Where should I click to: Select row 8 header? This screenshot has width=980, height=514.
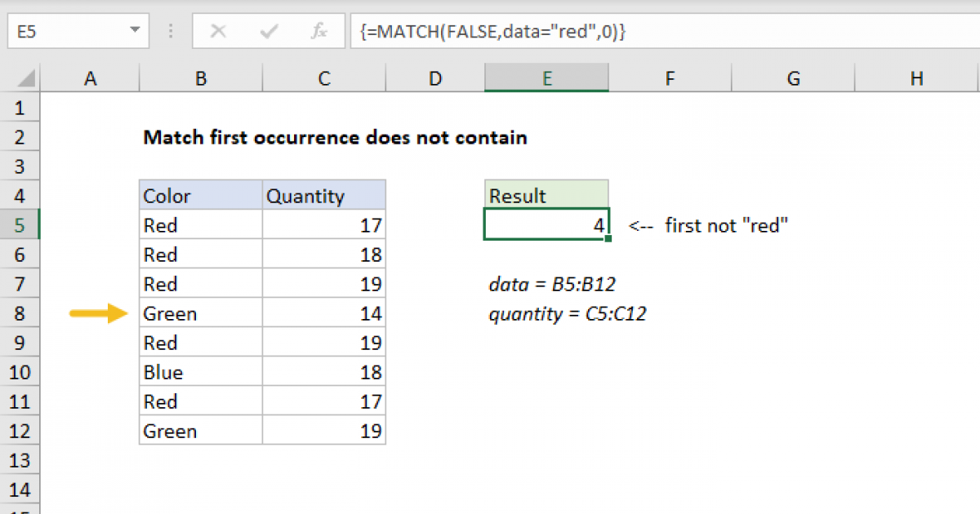20,314
